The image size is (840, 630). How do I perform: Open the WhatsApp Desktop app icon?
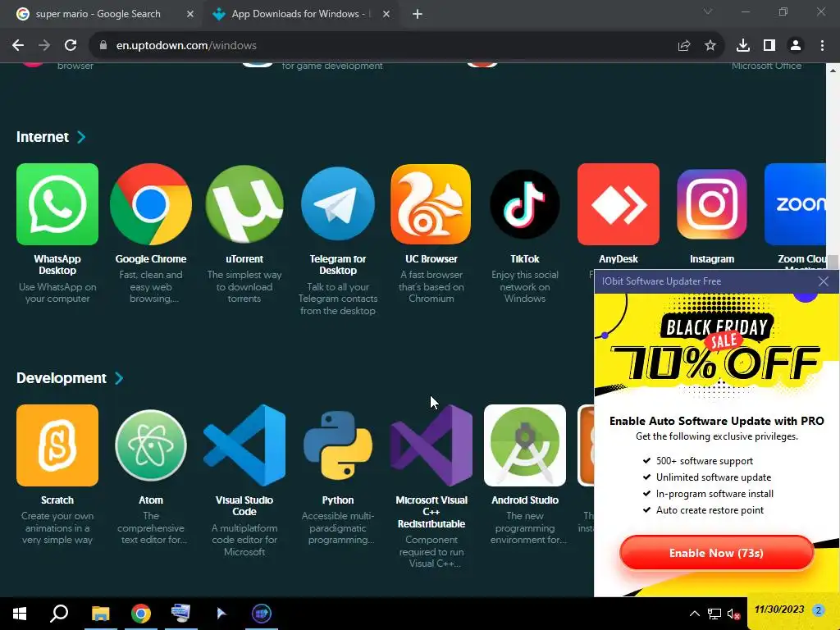[57, 204]
